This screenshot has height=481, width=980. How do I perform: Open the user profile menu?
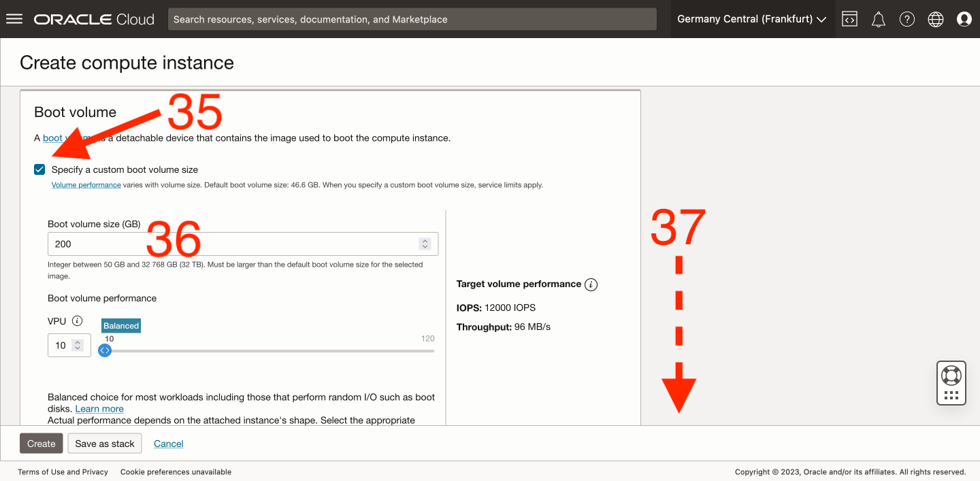(964, 19)
